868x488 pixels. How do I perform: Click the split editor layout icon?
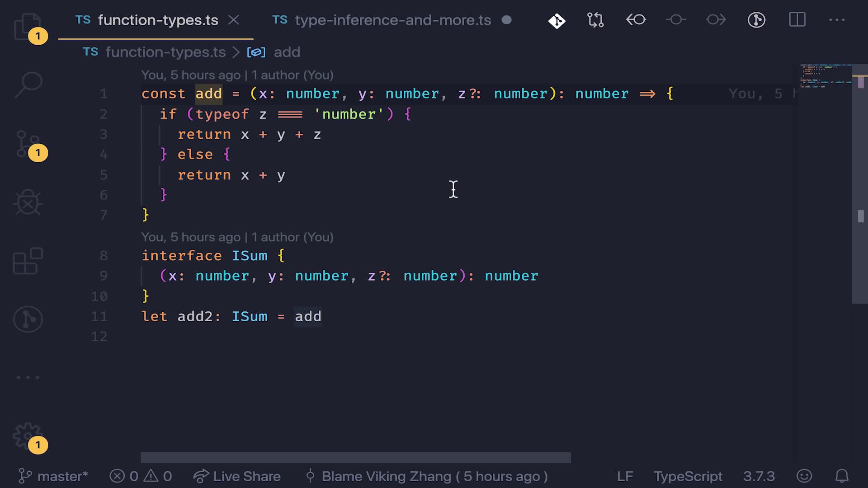point(797,20)
